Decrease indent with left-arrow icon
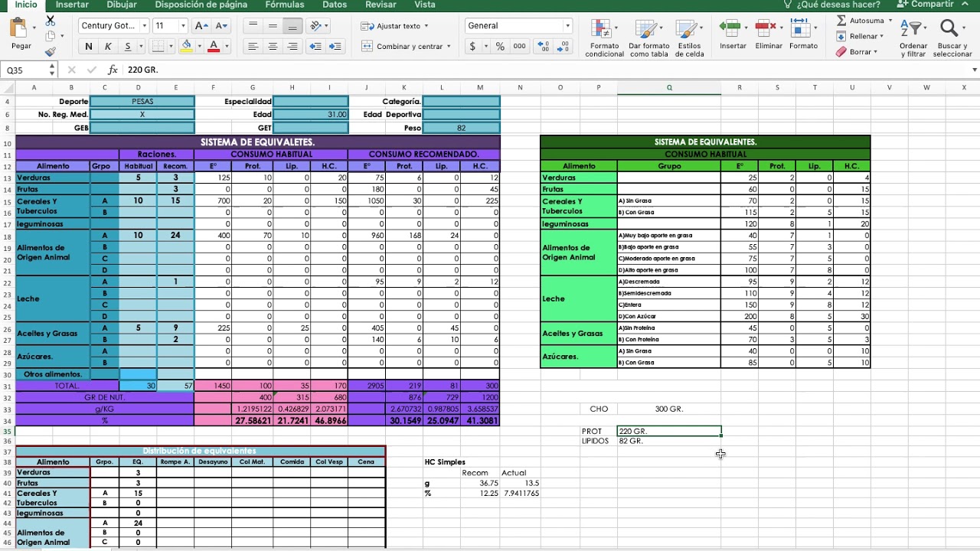 tap(315, 46)
